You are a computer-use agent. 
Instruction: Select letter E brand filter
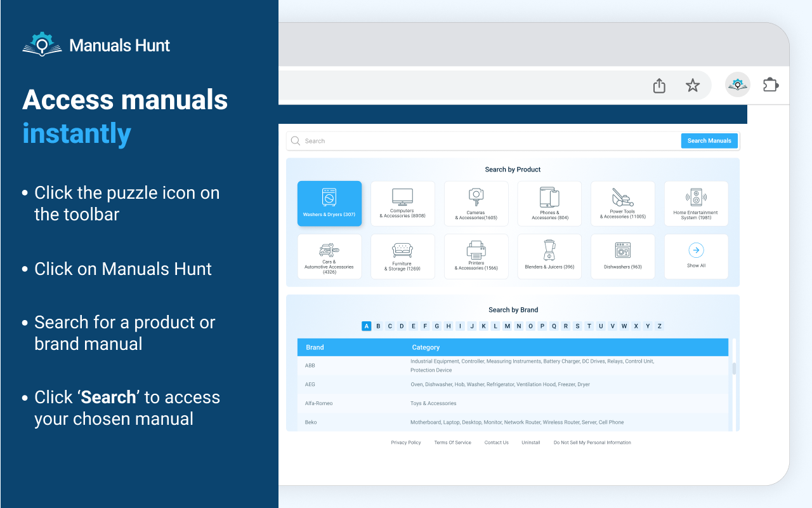pos(414,326)
